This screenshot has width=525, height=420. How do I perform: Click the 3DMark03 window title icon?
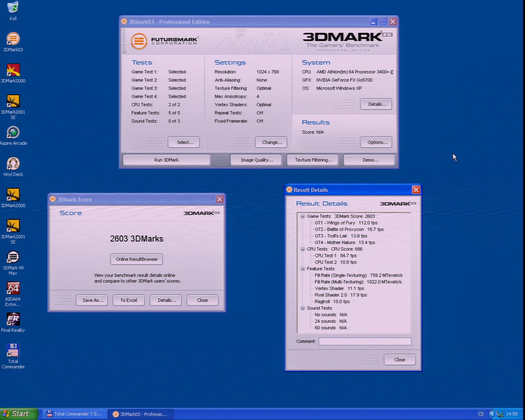124,22
